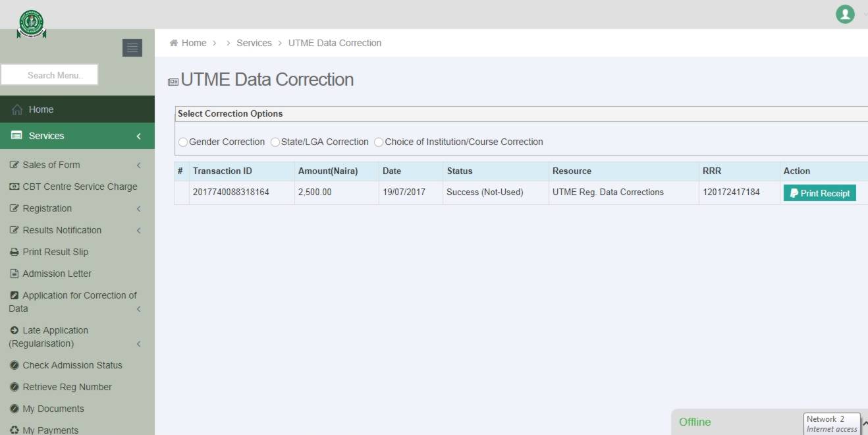
Task: Collapse the Services menu chevron
Action: (139, 136)
